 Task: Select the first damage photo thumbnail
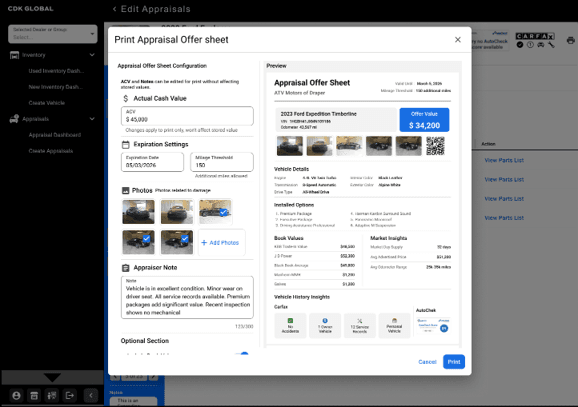[x=139, y=212]
